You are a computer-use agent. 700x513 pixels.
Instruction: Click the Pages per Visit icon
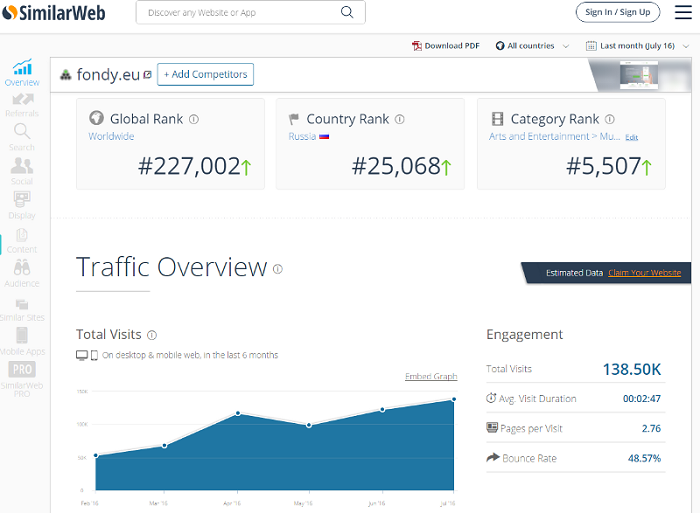click(x=492, y=427)
